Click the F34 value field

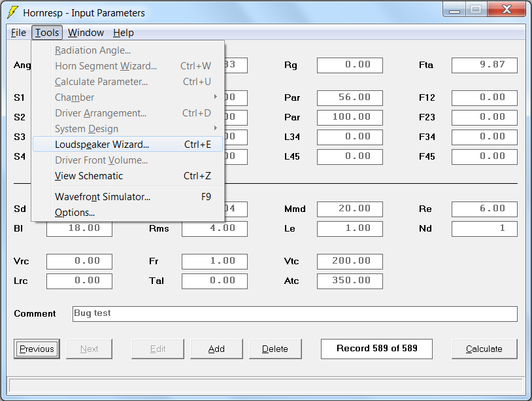pos(484,137)
